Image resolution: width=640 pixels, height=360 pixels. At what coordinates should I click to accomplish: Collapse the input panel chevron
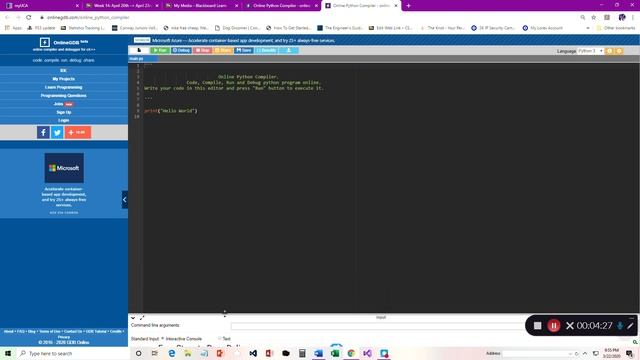pyautogui.click(x=133, y=318)
